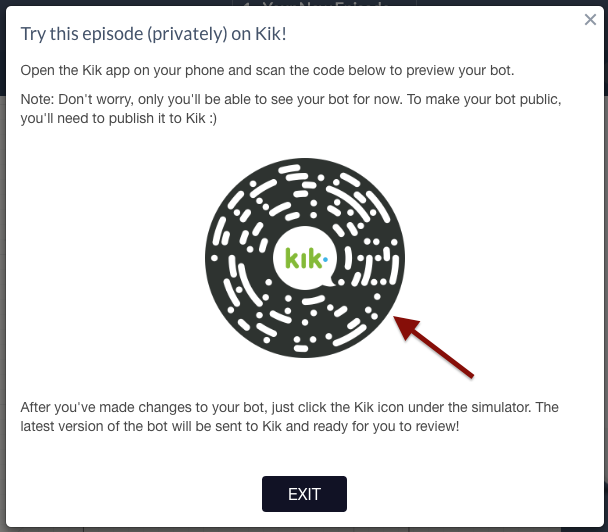Click the red arrow's arrowhead
Viewport: 608px width, 532px height.
[x=407, y=326]
